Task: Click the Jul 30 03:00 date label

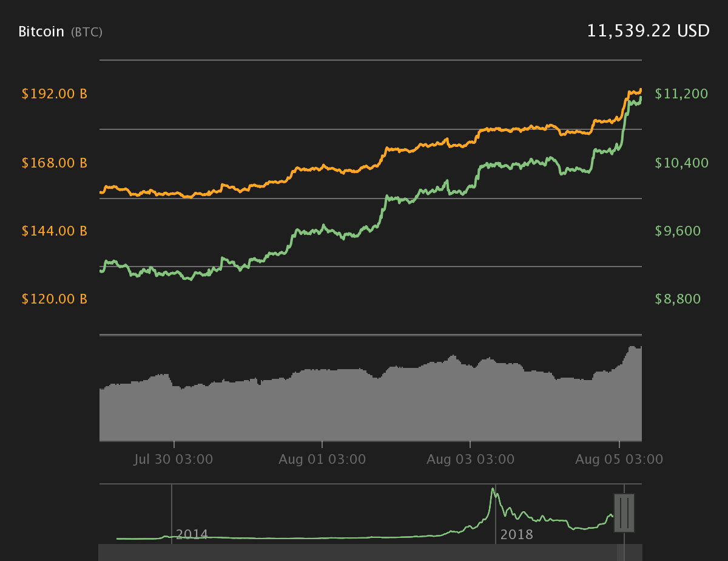Action: point(174,460)
